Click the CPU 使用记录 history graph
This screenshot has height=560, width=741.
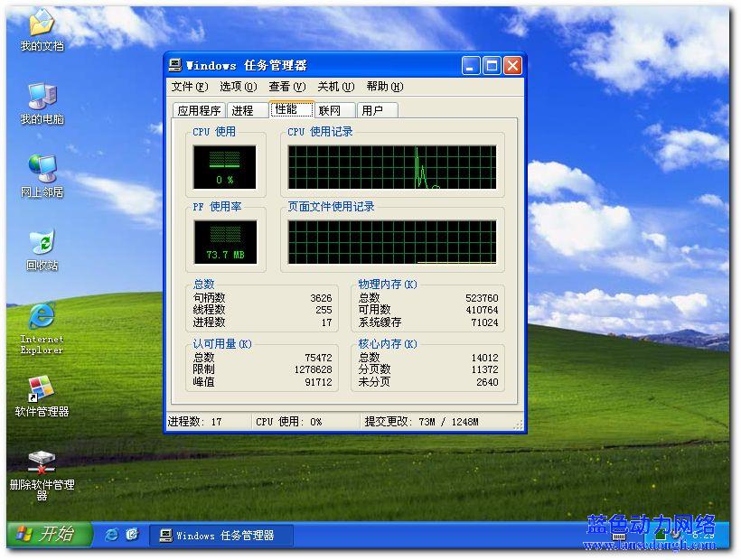[x=392, y=167]
